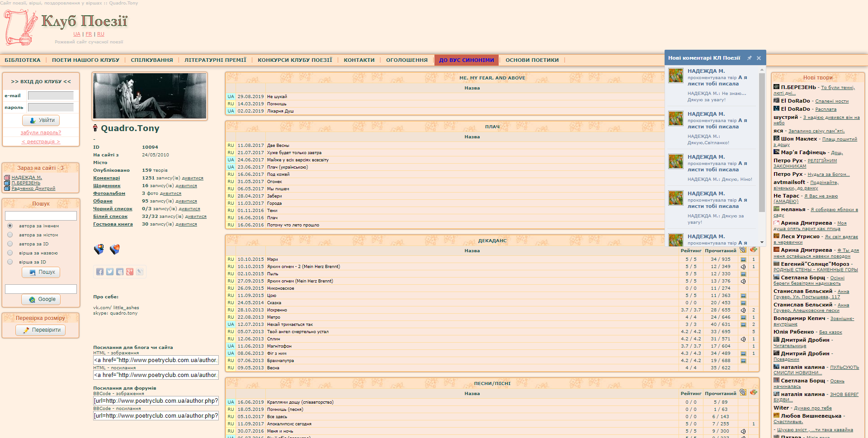Open забули пароль link
Screen dimensions: 868x438
coord(41,132)
